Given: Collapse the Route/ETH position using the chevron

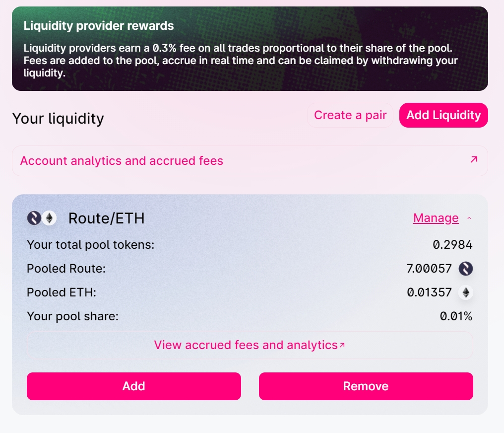Looking at the screenshot, I should 469,218.
